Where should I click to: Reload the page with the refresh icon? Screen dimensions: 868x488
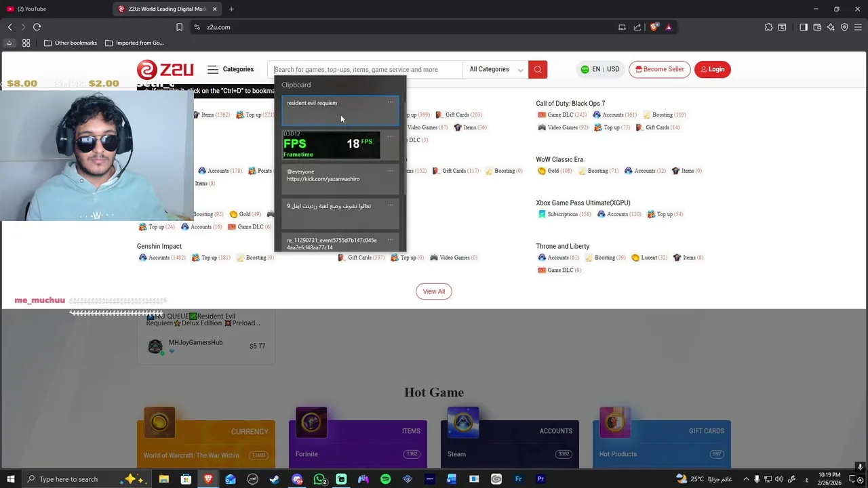coord(37,27)
